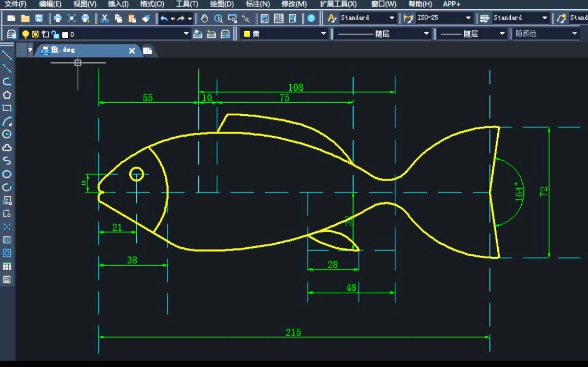Open the help question mark icon

coord(312,18)
